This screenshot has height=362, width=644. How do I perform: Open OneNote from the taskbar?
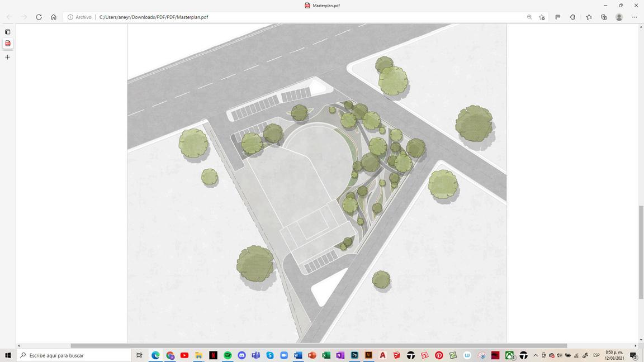point(340,355)
